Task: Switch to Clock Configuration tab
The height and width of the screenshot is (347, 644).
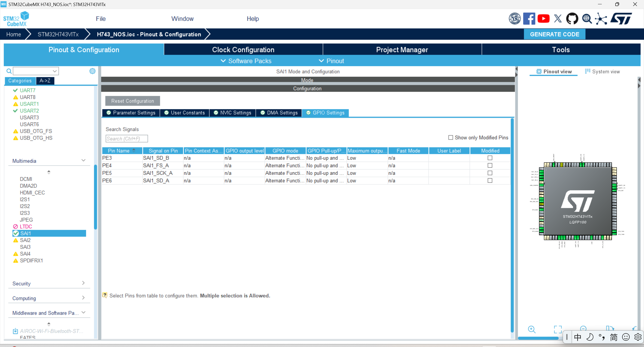Action: (x=243, y=50)
